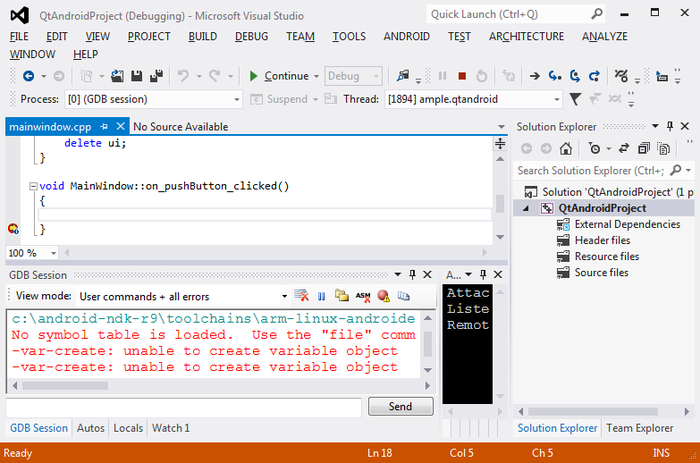Screen dimensions: 700x463
Task: Clear GDB session log with red X icon
Action: click(x=301, y=296)
